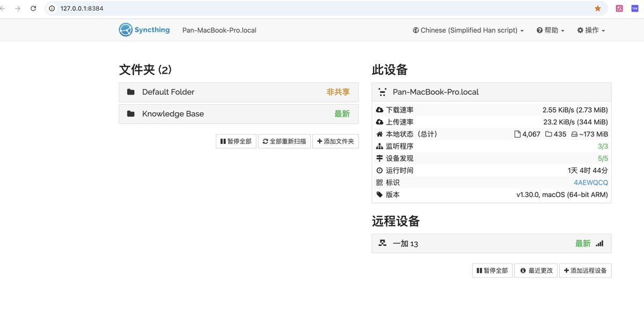Click 暂停全部 under the folders list

click(236, 141)
